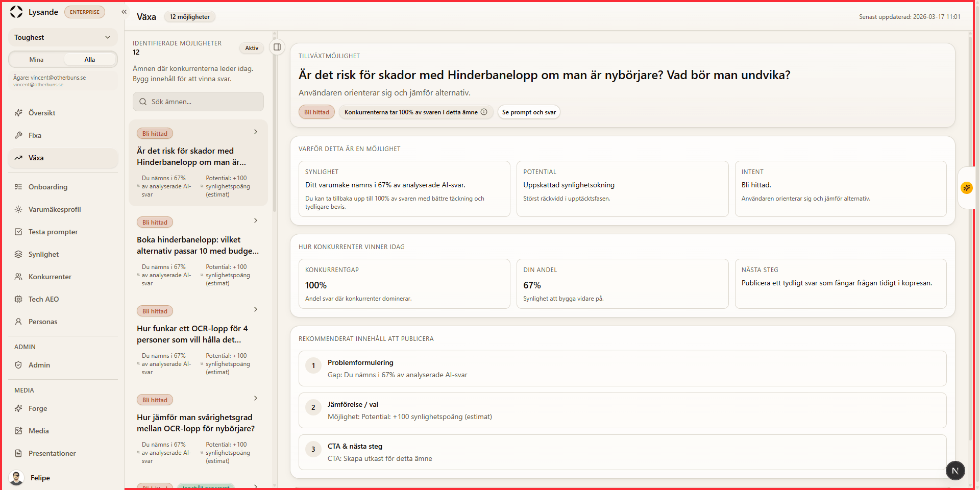Click the 'Störst räckvidd i upptäcktsfasen.' caption

[x=567, y=199]
